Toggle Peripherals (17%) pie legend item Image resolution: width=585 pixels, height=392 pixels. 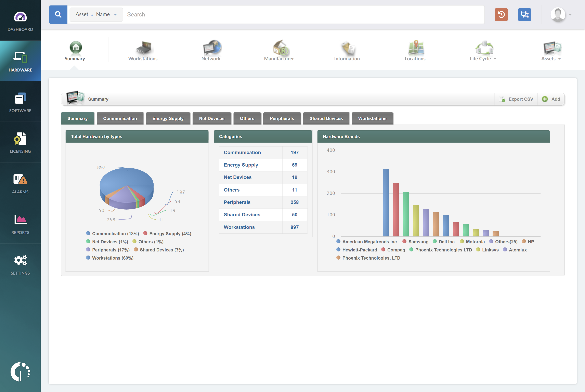[x=110, y=250]
